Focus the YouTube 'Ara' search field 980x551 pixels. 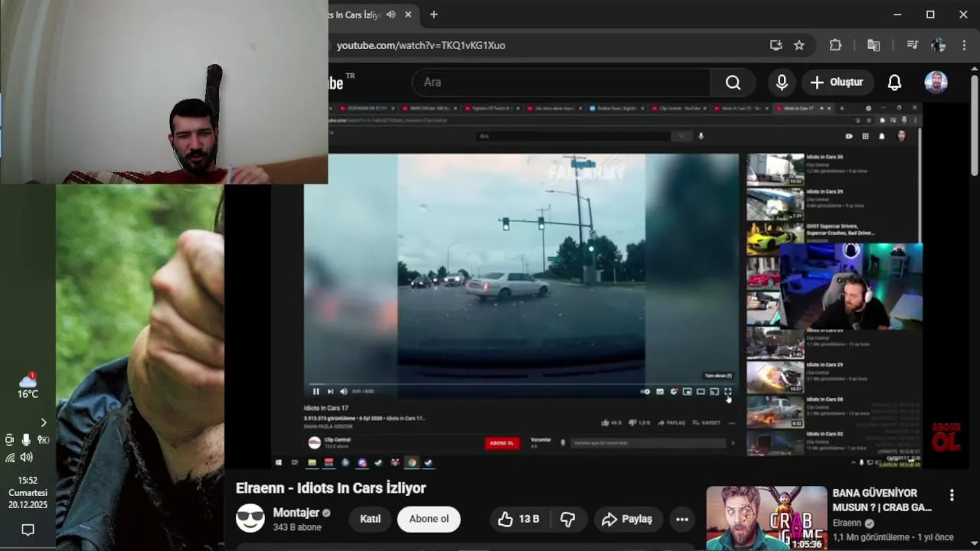pos(561,82)
